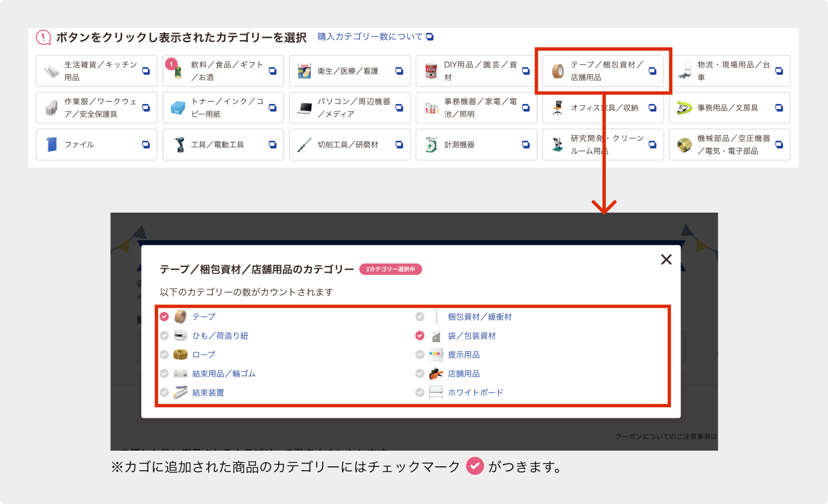Click the rope coil icon beside ロープ

pos(180,354)
